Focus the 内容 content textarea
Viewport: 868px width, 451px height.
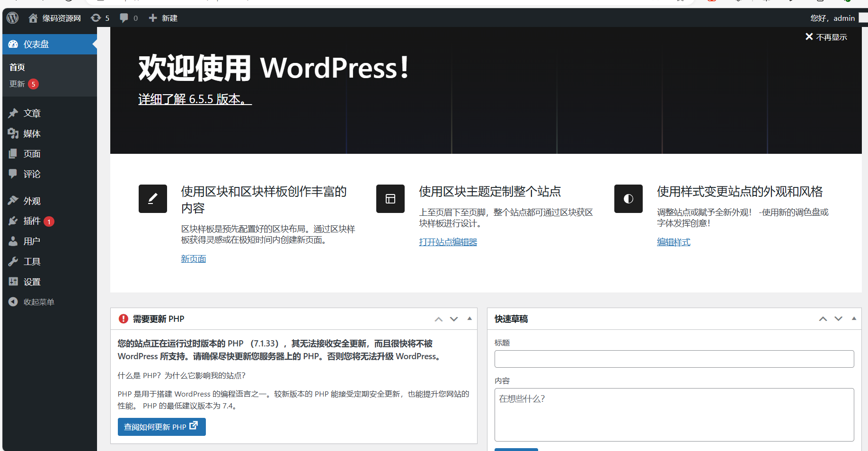(674, 415)
